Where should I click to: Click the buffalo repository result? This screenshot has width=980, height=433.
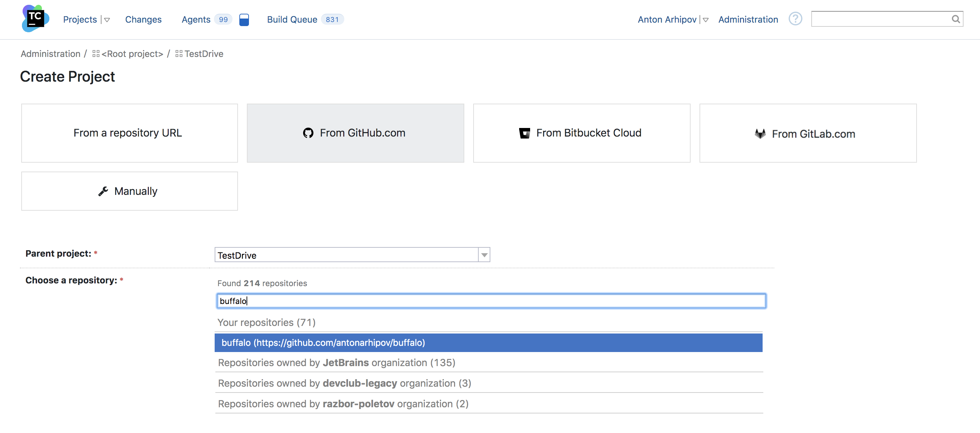(x=489, y=342)
